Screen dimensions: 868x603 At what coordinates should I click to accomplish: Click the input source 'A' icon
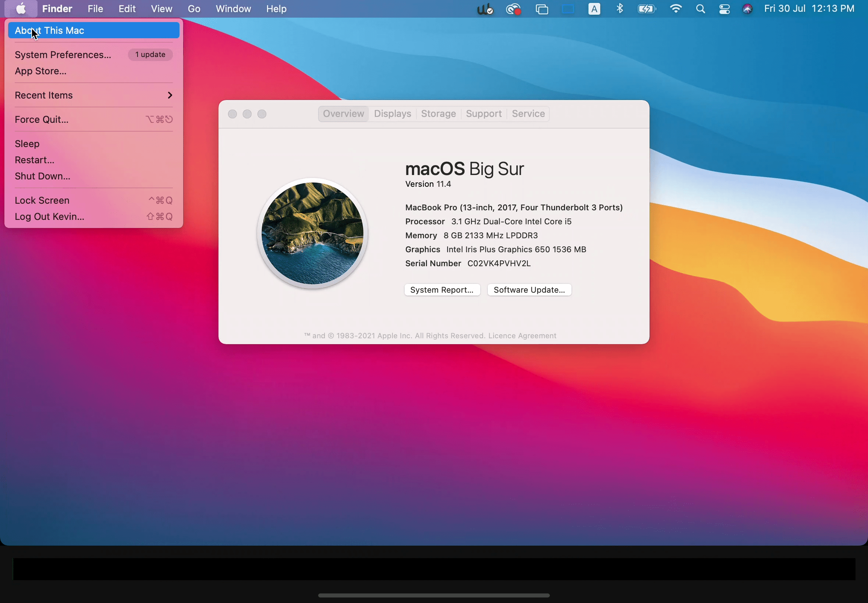[x=594, y=9]
